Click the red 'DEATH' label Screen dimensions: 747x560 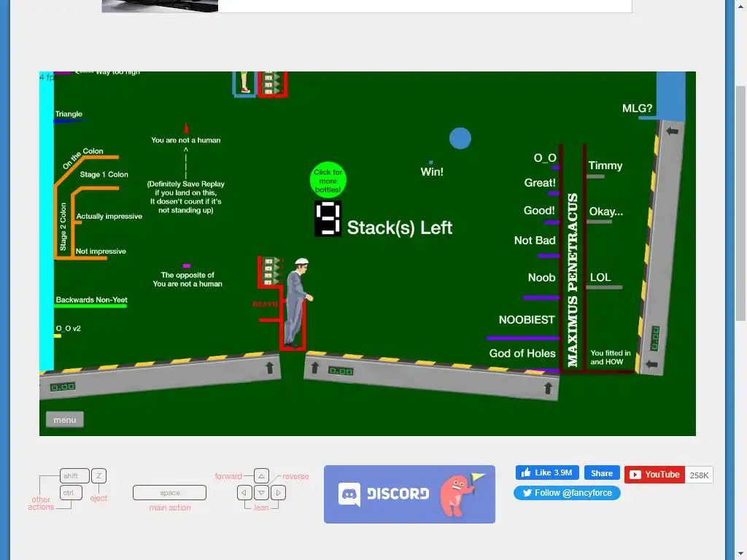265,304
